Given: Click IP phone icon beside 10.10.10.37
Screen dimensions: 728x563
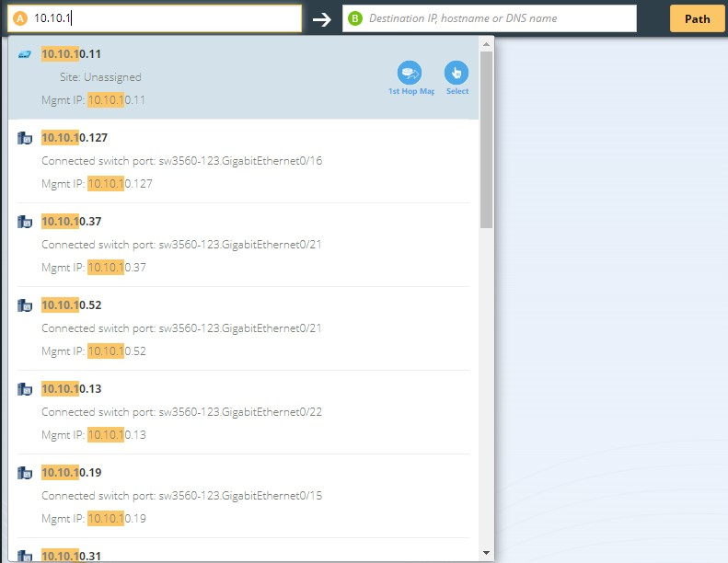Looking at the screenshot, I should [x=25, y=222].
